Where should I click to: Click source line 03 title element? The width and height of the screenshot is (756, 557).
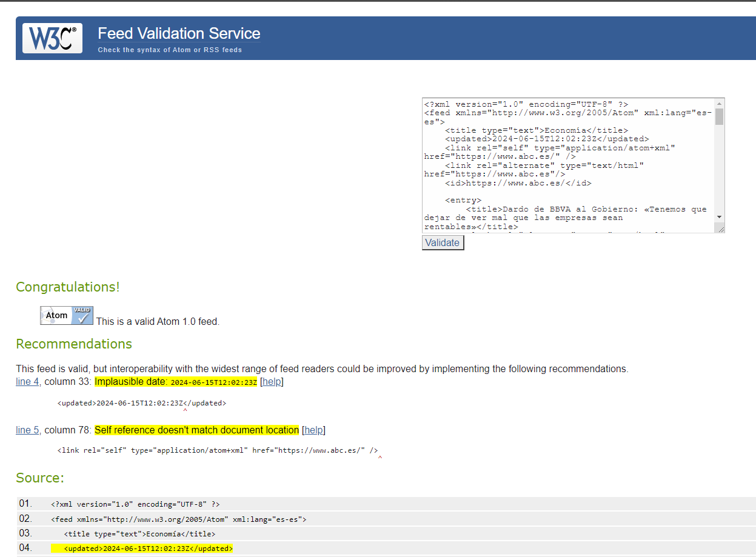pos(139,534)
